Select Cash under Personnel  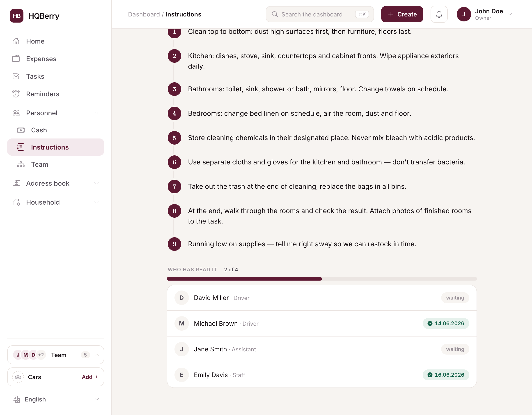click(55, 130)
